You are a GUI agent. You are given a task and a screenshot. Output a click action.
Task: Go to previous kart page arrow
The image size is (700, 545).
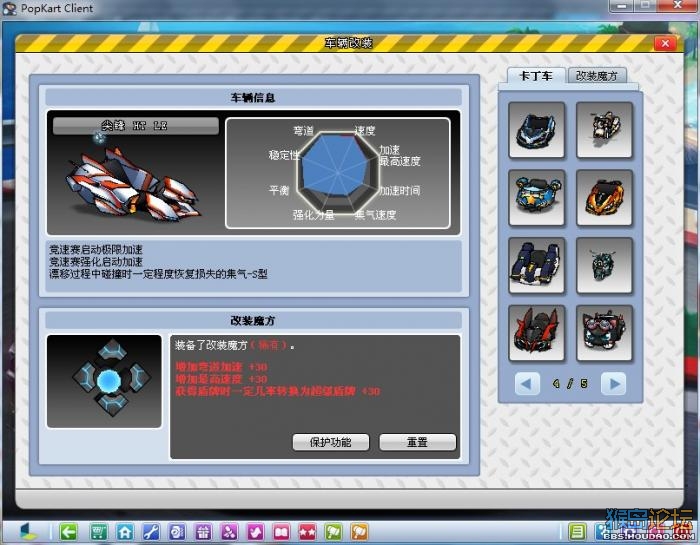tap(527, 384)
